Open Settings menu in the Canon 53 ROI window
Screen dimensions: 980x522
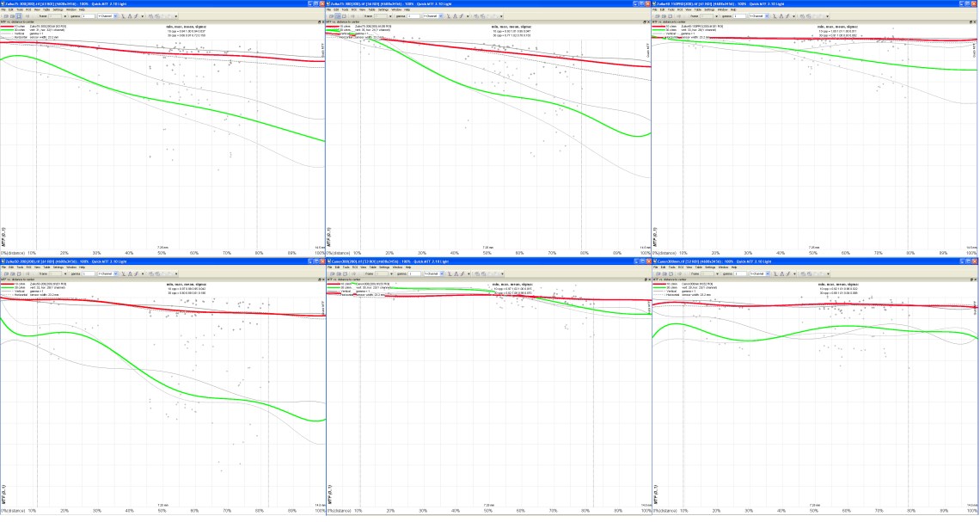click(383, 267)
